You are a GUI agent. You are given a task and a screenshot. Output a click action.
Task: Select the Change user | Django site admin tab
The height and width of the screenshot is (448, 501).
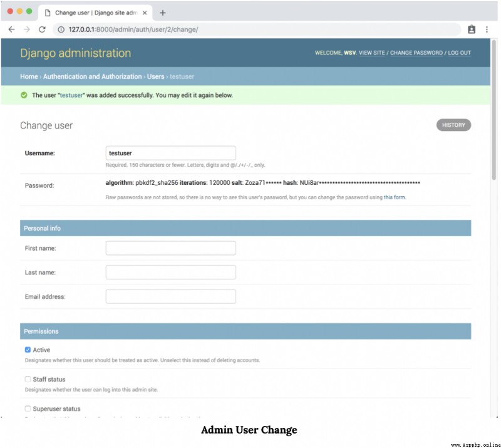tap(95, 13)
